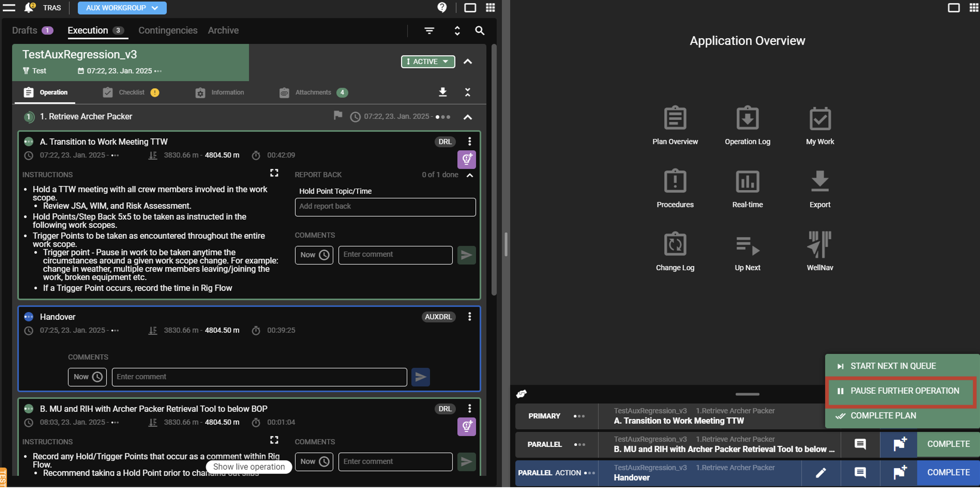Click the download icon above the operation list
The image size is (980, 488).
pyautogui.click(x=442, y=92)
